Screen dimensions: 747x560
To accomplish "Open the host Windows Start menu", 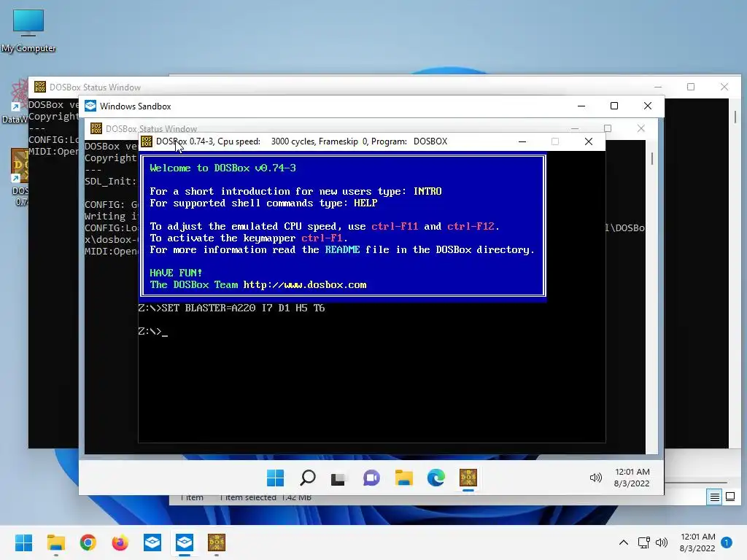I will point(23,542).
